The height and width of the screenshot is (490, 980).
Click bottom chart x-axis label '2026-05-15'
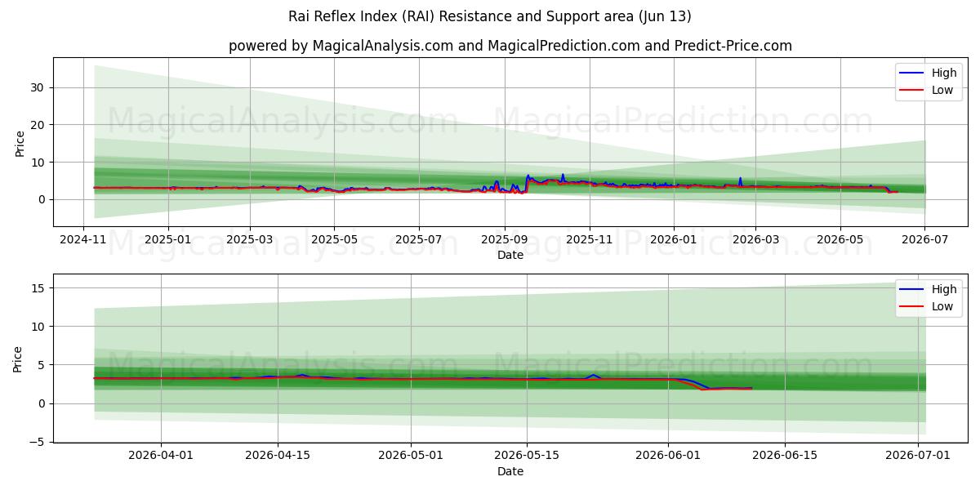pos(528,457)
